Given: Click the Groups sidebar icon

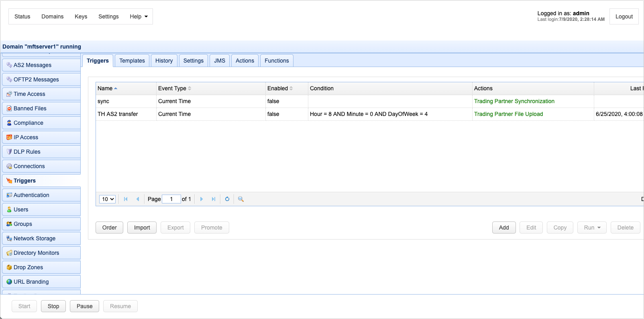Looking at the screenshot, I should coord(9,224).
